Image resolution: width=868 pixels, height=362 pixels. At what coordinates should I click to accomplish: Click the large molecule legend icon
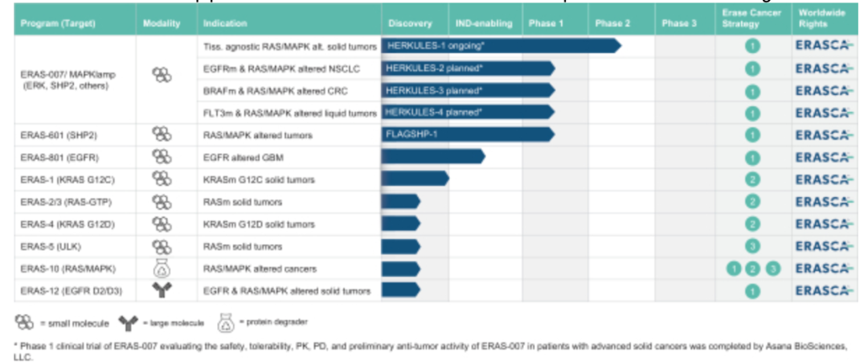(x=129, y=323)
